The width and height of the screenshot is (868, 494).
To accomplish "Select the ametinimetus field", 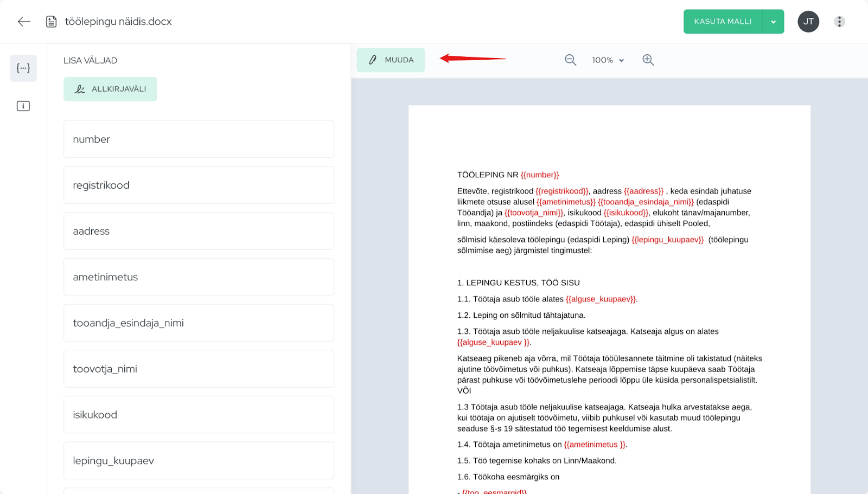I will click(199, 277).
